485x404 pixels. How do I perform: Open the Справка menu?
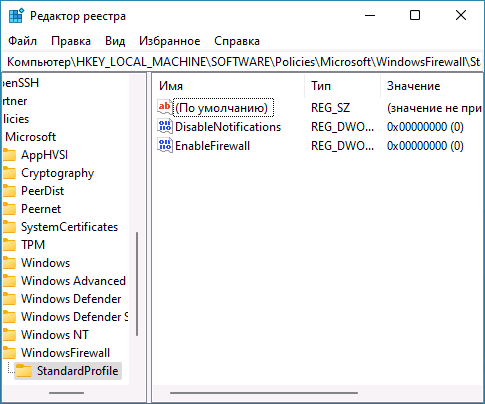pos(237,41)
